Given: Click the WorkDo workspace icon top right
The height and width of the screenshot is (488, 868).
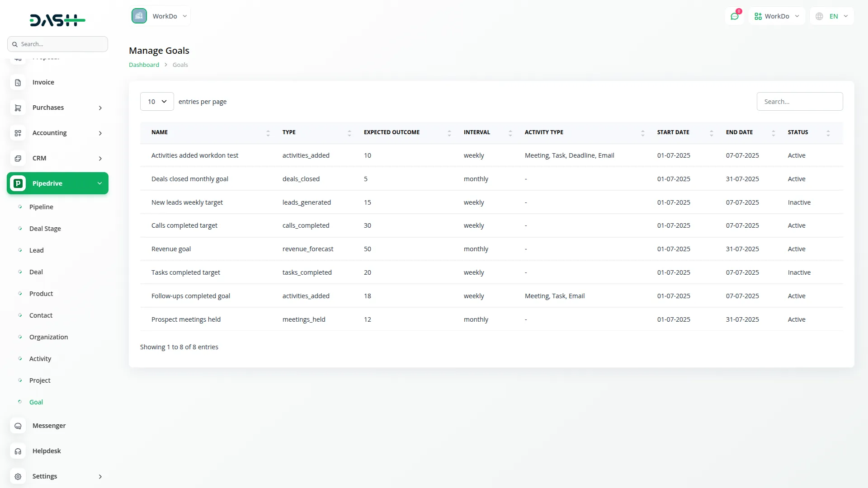Looking at the screenshot, I should point(758,16).
